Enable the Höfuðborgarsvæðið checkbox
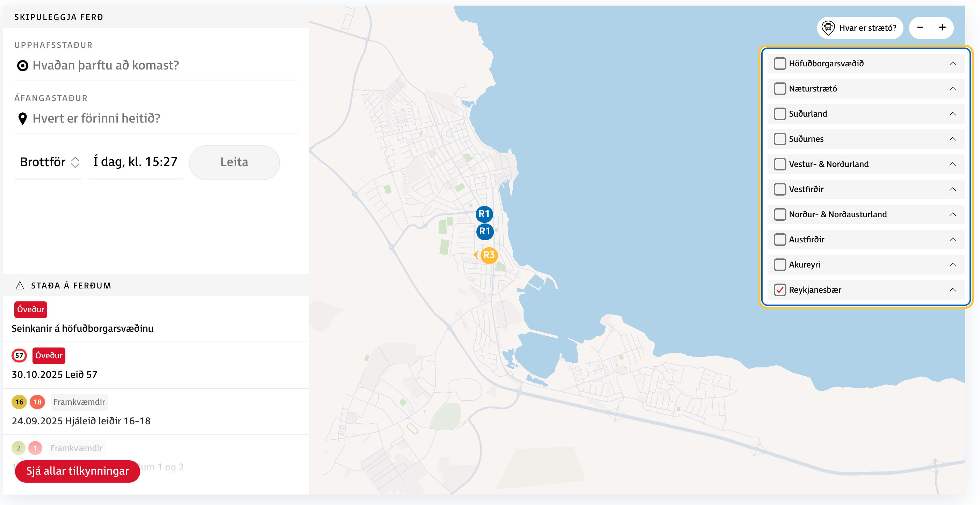980x505 pixels. point(779,64)
